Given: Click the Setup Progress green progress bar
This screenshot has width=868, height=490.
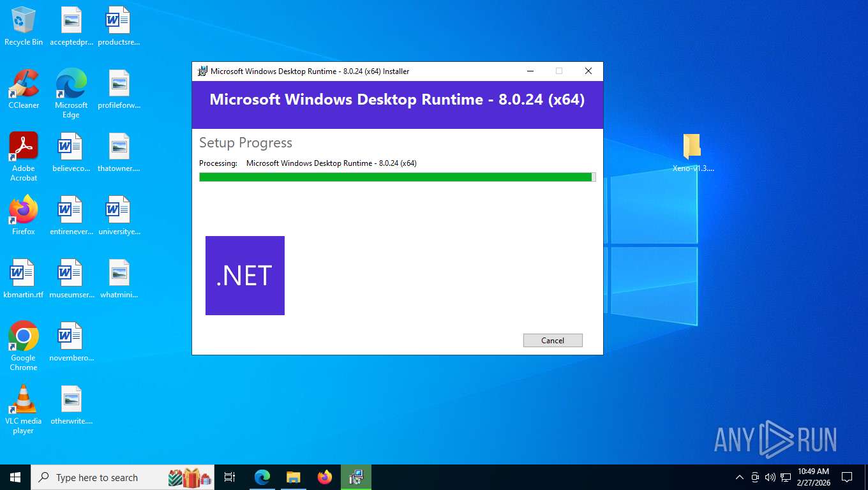Looking at the screenshot, I should click(x=397, y=177).
